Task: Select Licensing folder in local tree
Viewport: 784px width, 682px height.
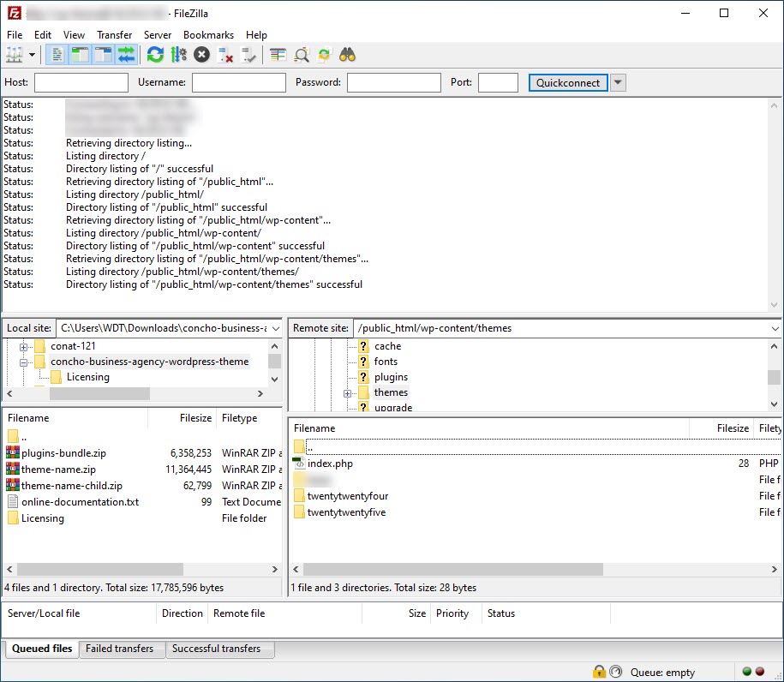Action: coord(88,377)
